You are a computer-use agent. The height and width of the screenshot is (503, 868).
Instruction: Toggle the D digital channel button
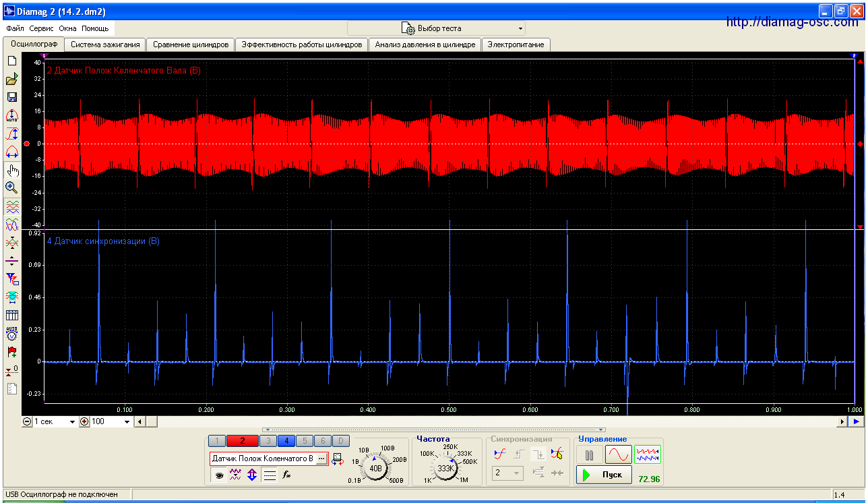[341, 441]
